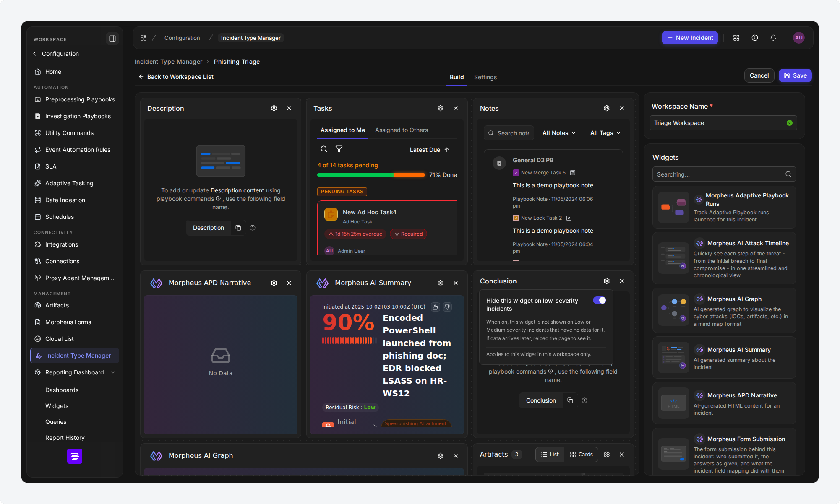This screenshot has height=504, width=840.
Task: Remove the Tasks widget with X
Action: coord(456,108)
